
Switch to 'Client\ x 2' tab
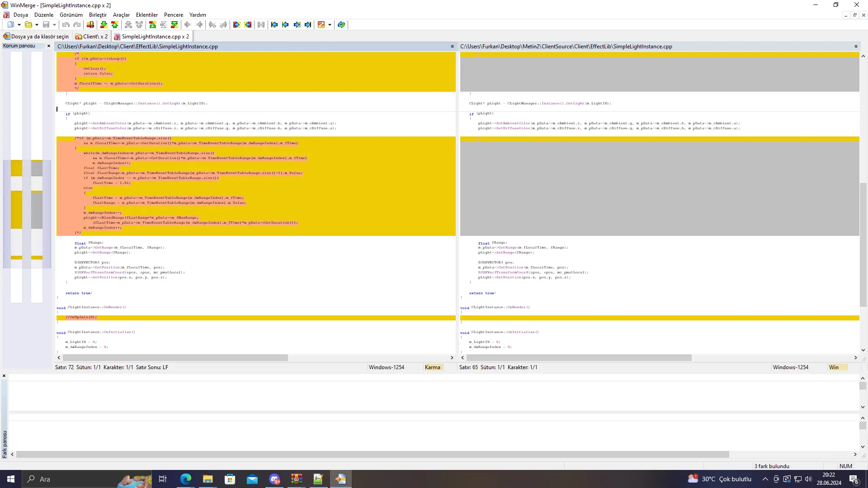(92, 37)
